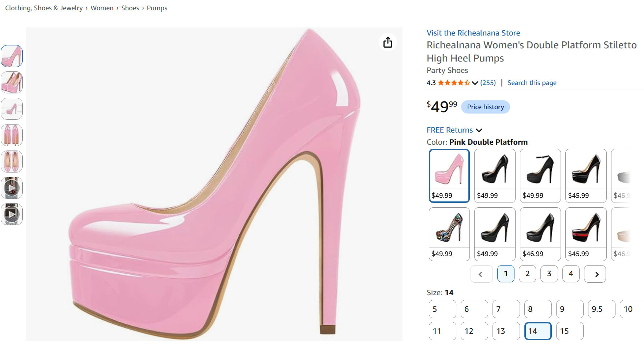644x345 pixels.
Task: Switch to color page 4
Action: (571, 274)
